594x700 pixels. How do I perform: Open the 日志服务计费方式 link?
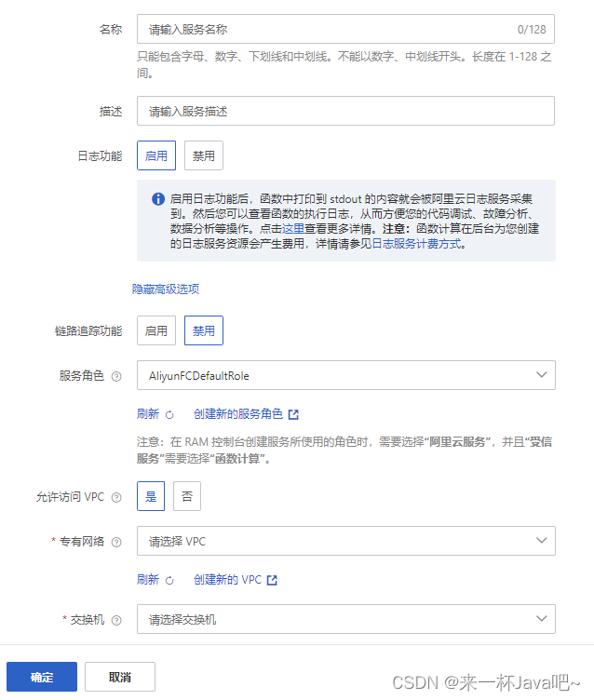click(x=416, y=244)
